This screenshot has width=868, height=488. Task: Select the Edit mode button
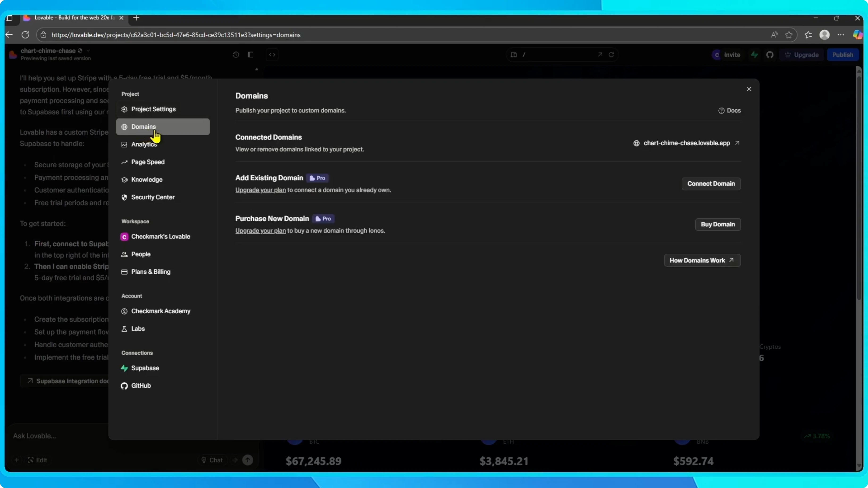click(x=38, y=460)
